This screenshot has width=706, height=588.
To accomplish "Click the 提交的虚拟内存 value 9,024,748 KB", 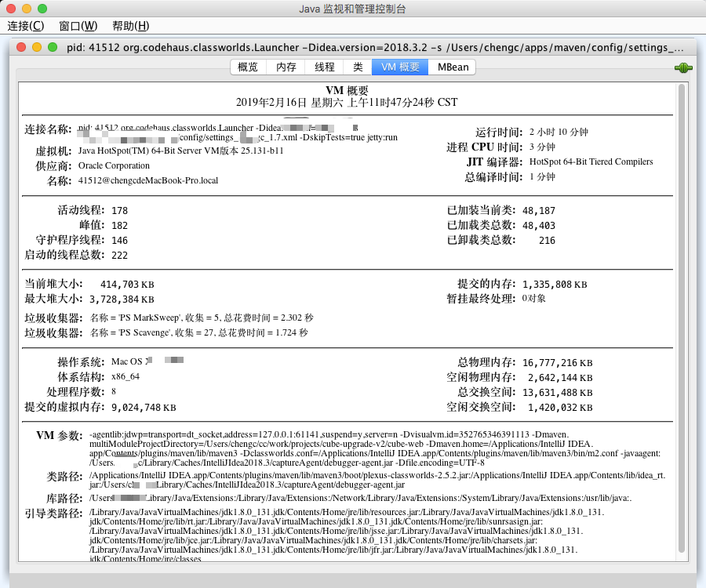I will (x=144, y=407).
